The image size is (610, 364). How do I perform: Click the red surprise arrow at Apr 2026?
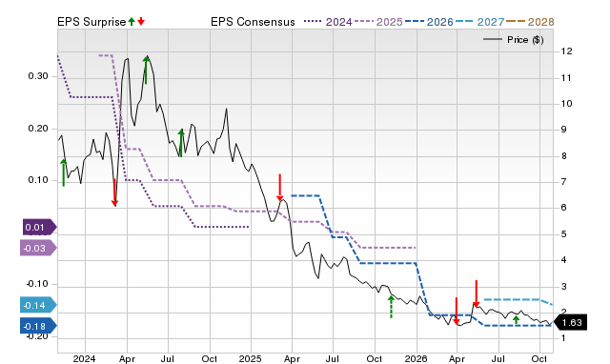coord(457,311)
